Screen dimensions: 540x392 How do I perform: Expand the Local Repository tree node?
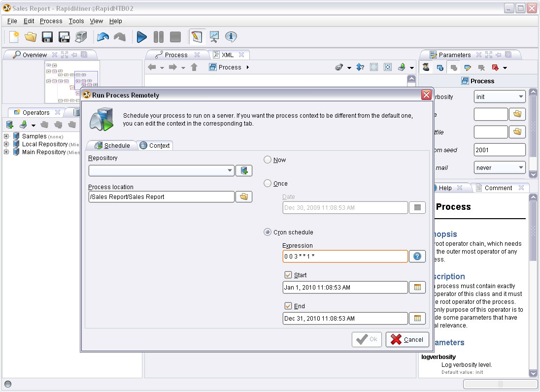pos(6,144)
